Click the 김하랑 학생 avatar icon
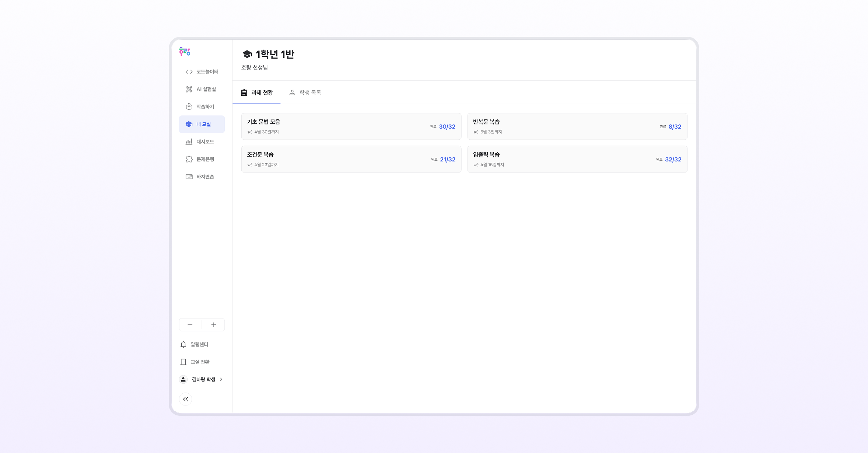868x453 pixels. 183,379
